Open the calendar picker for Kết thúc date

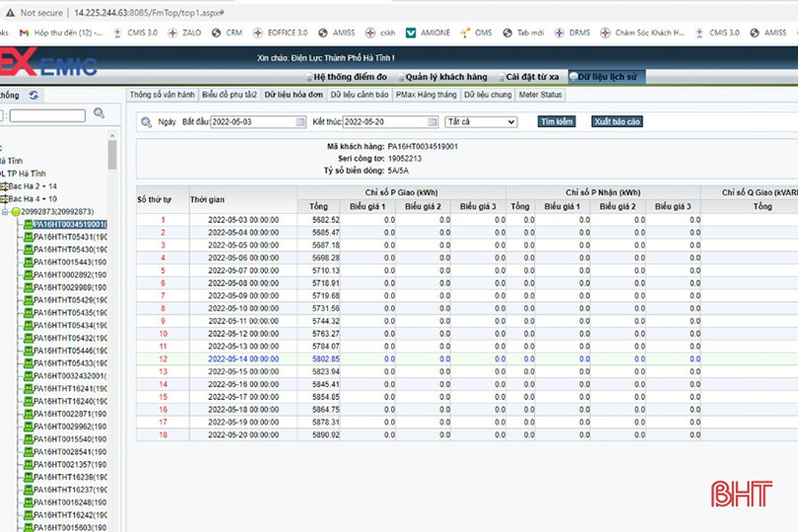click(x=432, y=122)
